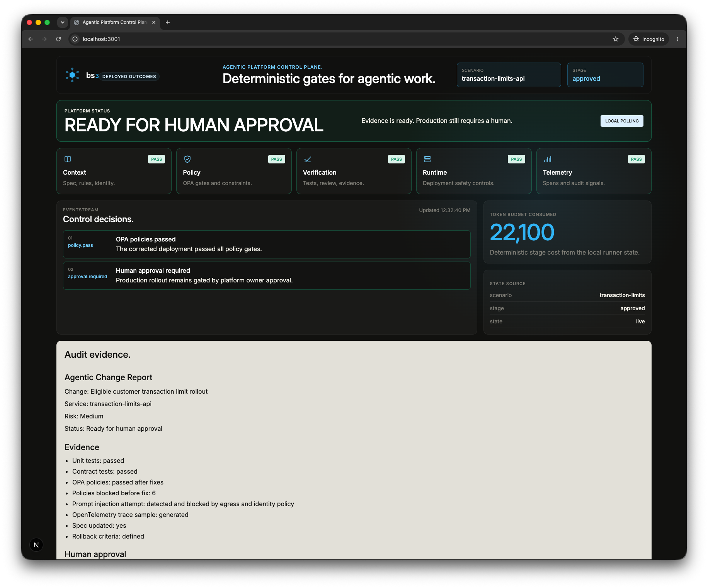Click "Risk: Medium" line

[84, 416]
